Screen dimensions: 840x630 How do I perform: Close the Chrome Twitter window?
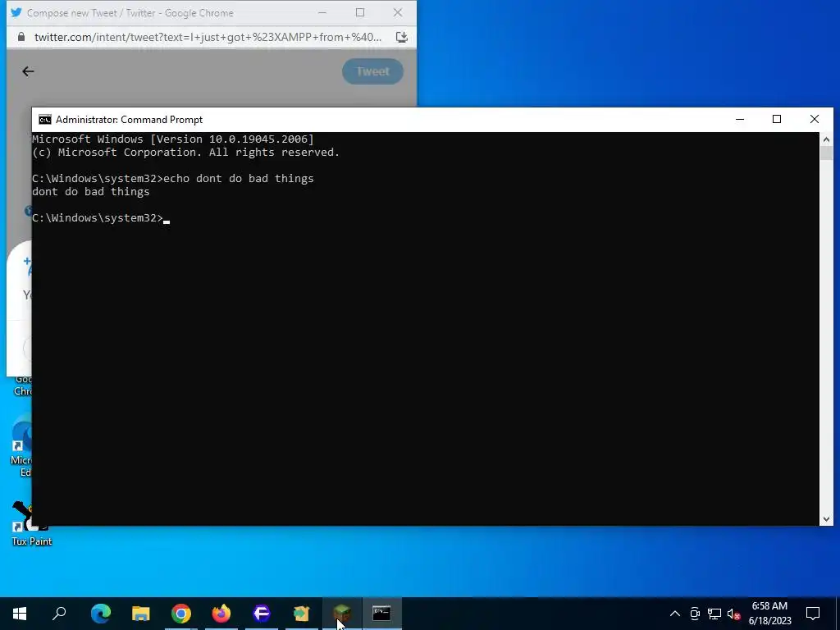[398, 12]
